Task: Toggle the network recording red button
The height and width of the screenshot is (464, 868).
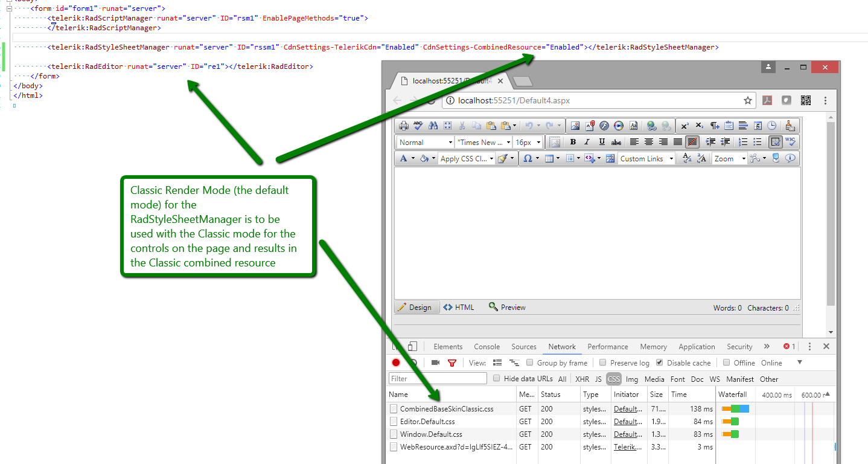Action: (396, 362)
